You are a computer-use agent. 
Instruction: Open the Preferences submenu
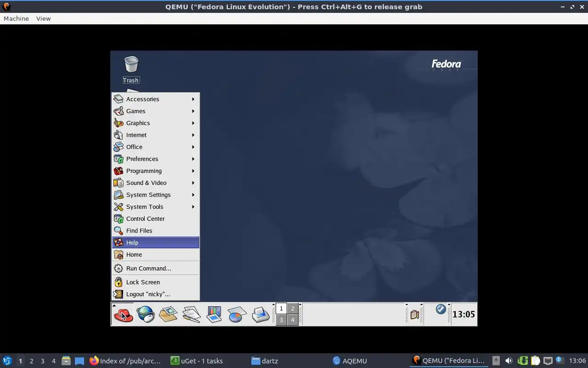156,159
